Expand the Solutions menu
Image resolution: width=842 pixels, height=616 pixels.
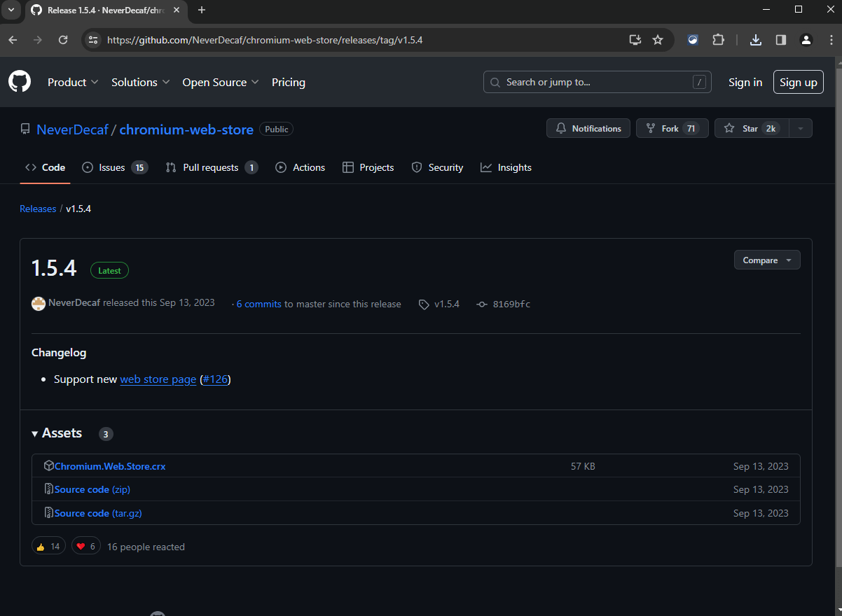[x=141, y=83]
